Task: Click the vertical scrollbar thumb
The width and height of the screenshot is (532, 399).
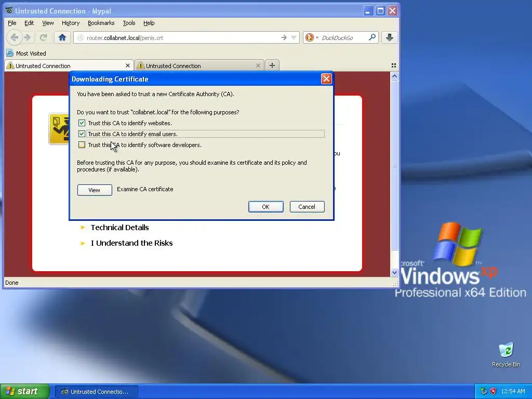Action: pyautogui.click(x=394, y=165)
